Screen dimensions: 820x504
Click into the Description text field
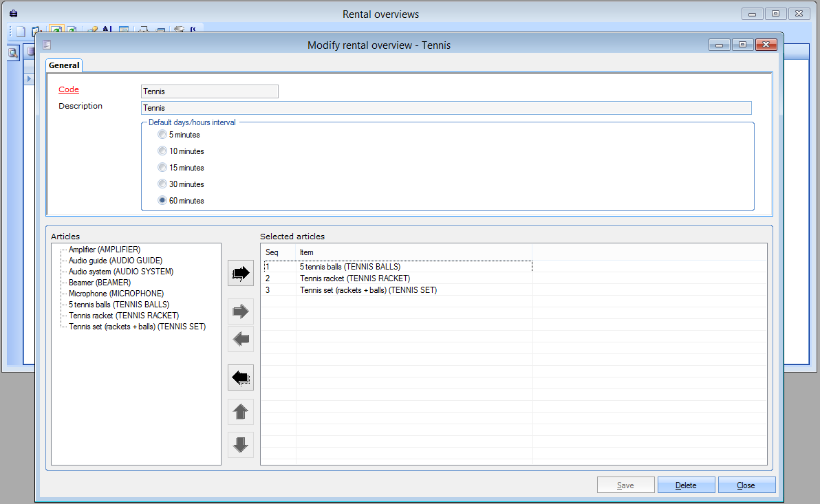[445, 108]
